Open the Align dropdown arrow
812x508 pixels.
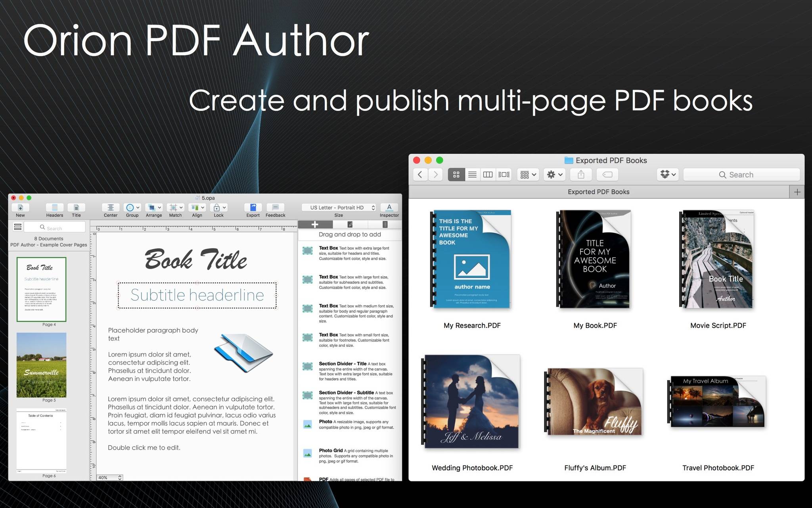[x=203, y=208]
